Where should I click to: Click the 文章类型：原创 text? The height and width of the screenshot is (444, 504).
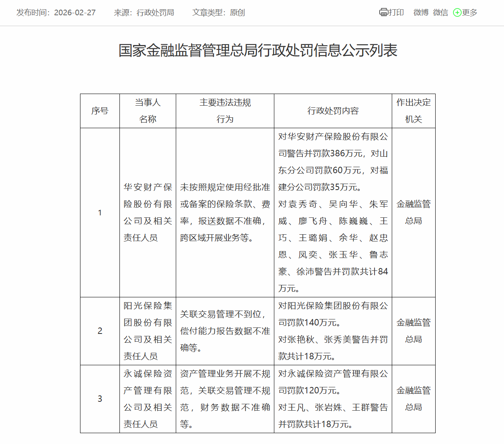[x=218, y=12]
